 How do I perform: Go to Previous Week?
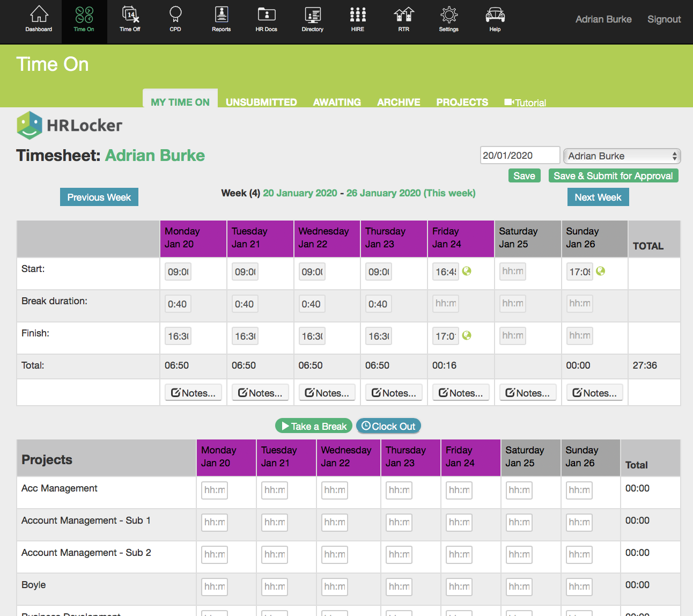(x=99, y=197)
